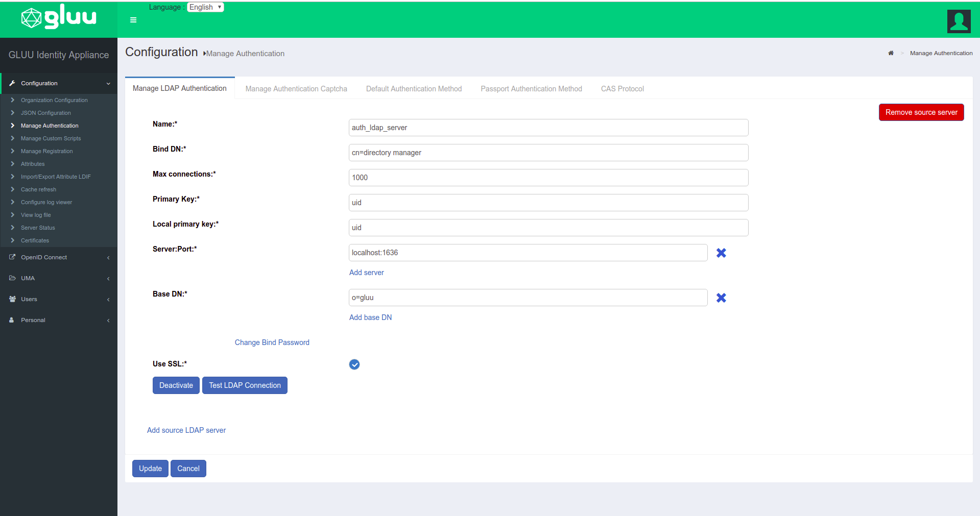Open the Default Authentication Method tab
The image size is (980, 516).
click(414, 88)
